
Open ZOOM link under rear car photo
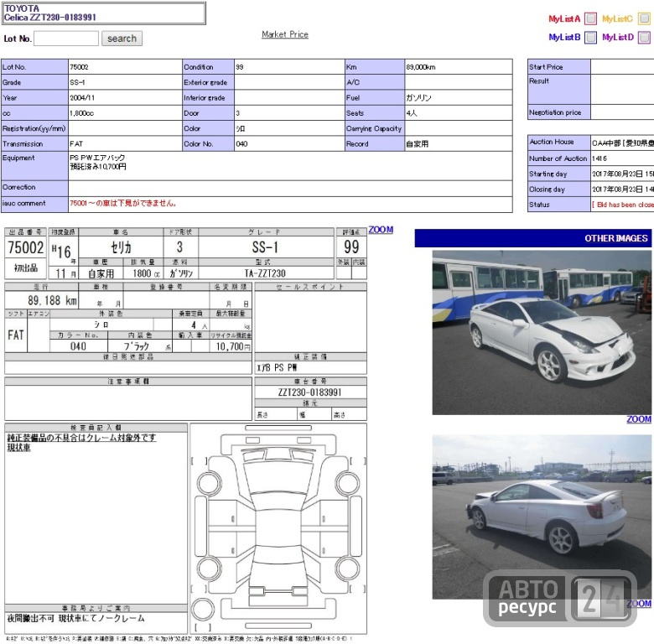pos(639,604)
